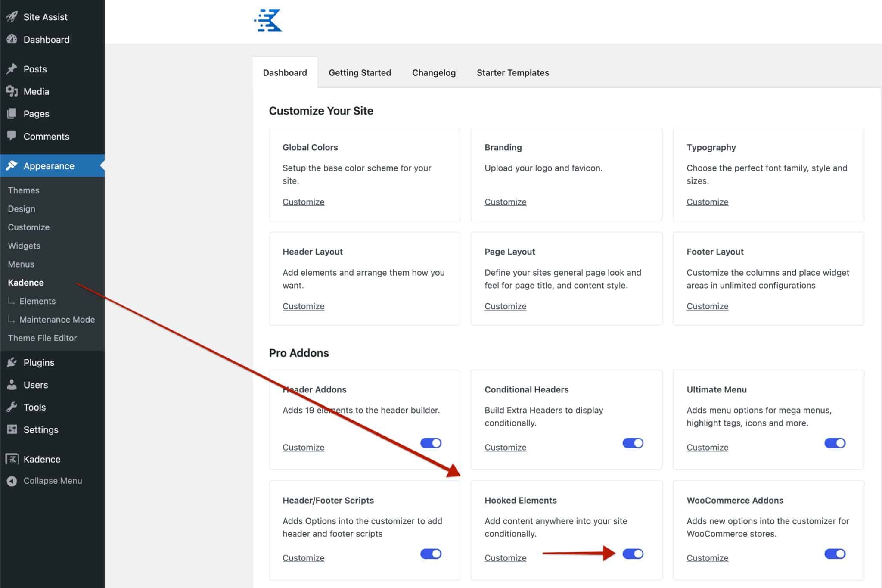882x588 pixels.
Task: Expand the Kadence submenu
Action: (x=26, y=282)
